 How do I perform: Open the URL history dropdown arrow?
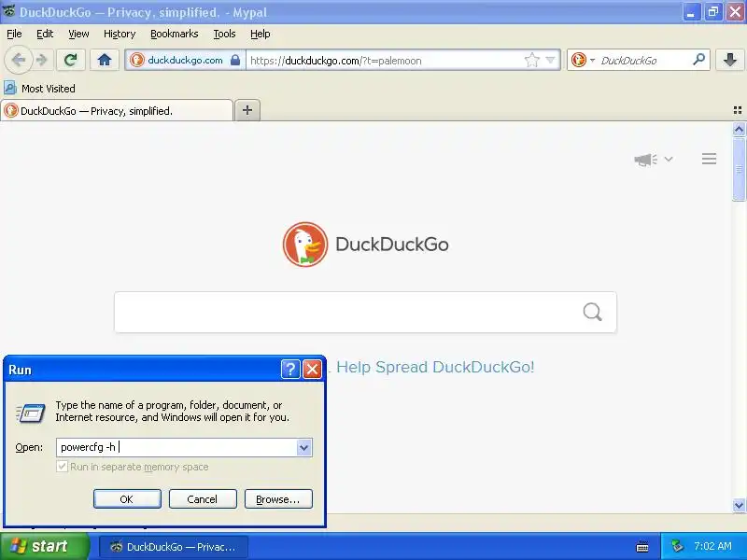(550, 61)
